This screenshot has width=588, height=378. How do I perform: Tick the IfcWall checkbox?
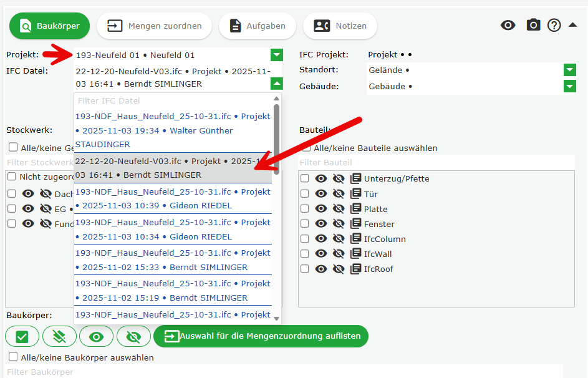(x=305, y=254)
